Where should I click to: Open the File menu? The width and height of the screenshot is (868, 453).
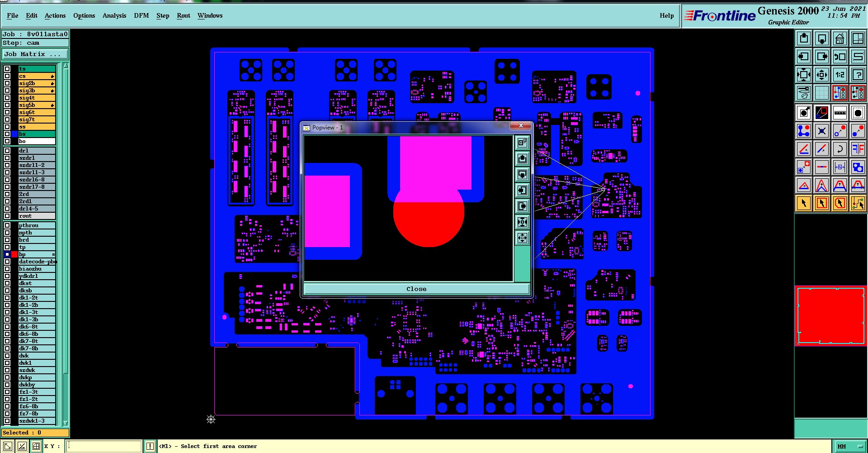[13, 15]
